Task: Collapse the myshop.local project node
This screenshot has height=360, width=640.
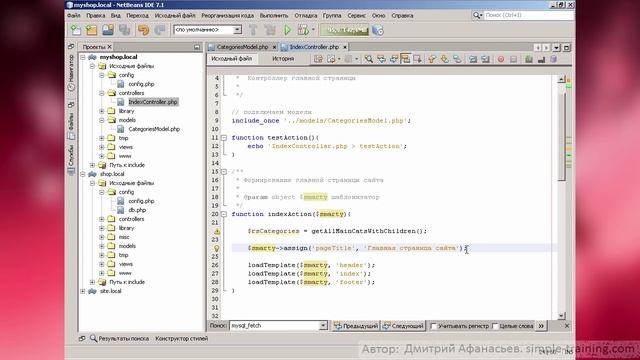Action: [83, 57]
